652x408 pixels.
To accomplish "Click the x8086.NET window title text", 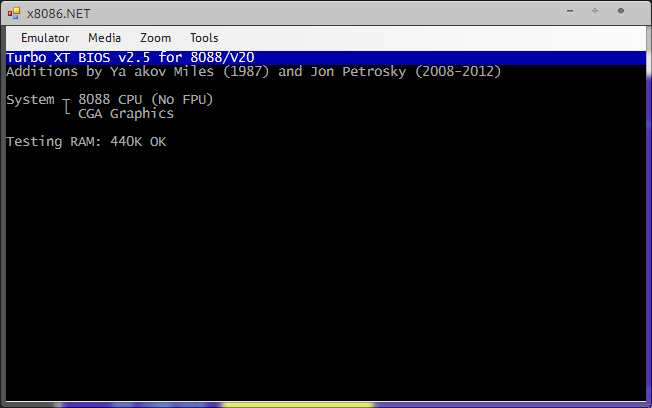I will click(56, 13).
